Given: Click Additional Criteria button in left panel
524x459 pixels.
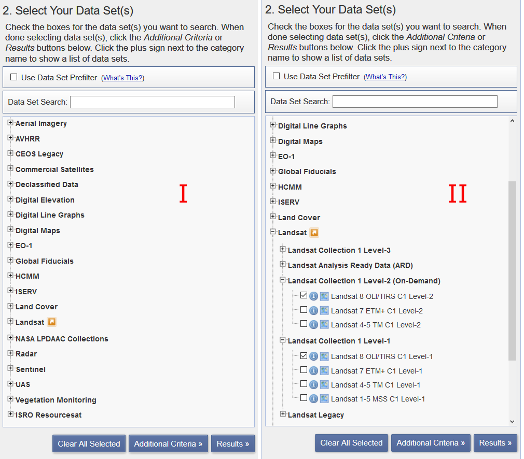Looking at the screenshot, I should [168, 444].
